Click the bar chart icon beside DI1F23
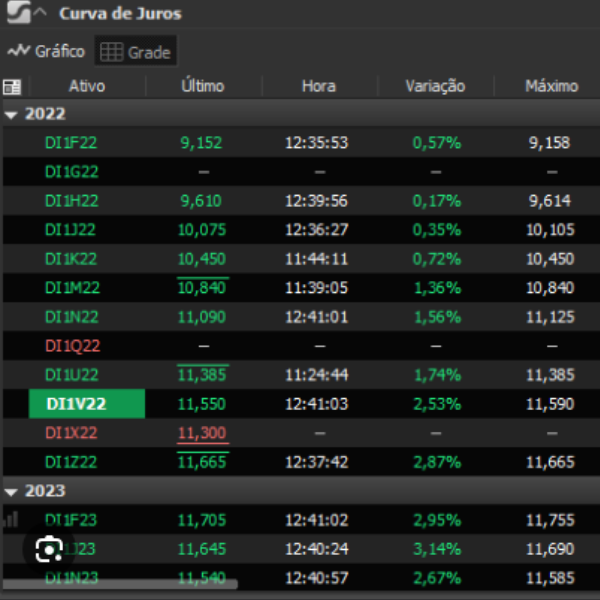Viewport: 600px width, 600px height. click(12, 519)
